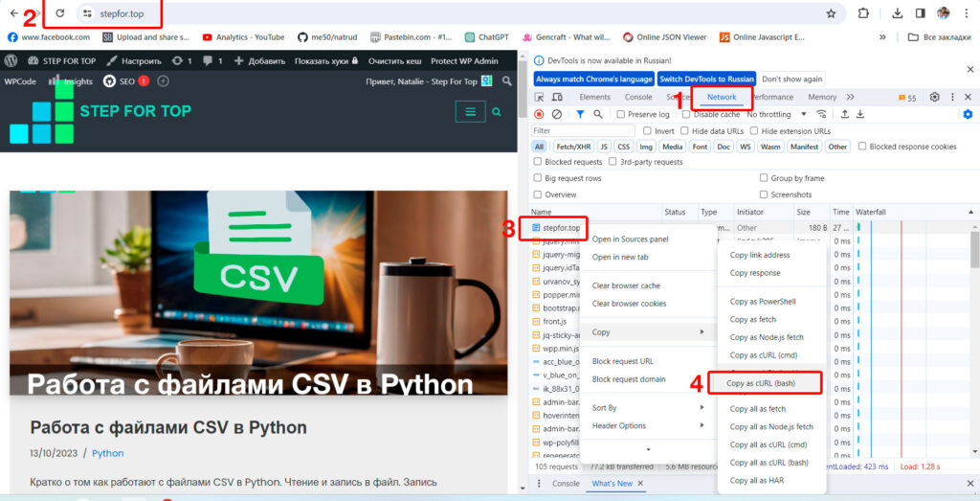Check the Disable cache box
Image resolution: width=980 pixels, height=501 pixels.
pyautogui.click(x=686, y=114)
